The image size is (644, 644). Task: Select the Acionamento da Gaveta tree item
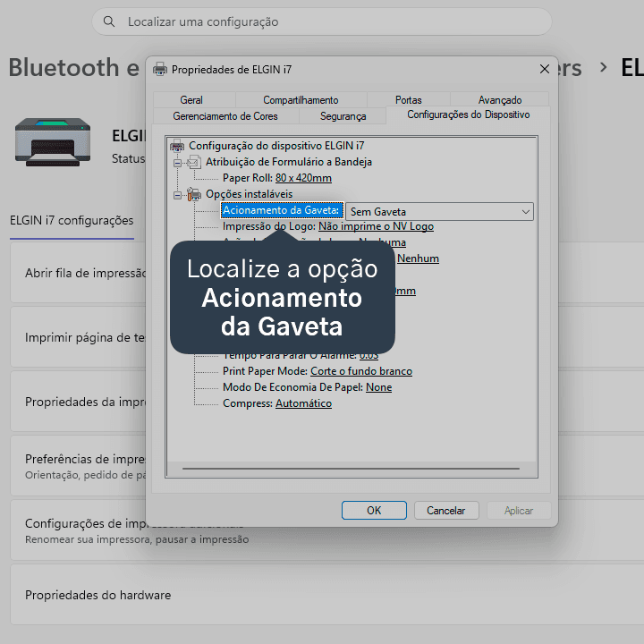(x=282, y=210)
